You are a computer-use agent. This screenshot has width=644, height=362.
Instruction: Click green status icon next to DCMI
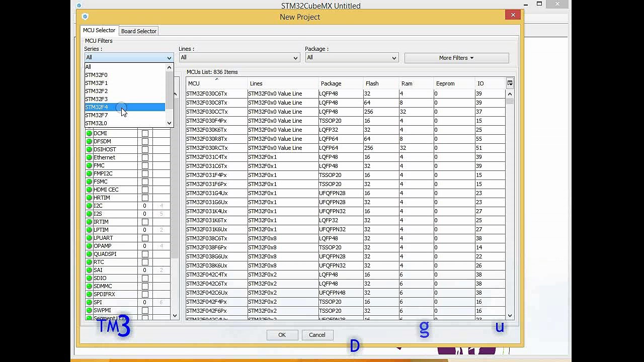[89, 133]
